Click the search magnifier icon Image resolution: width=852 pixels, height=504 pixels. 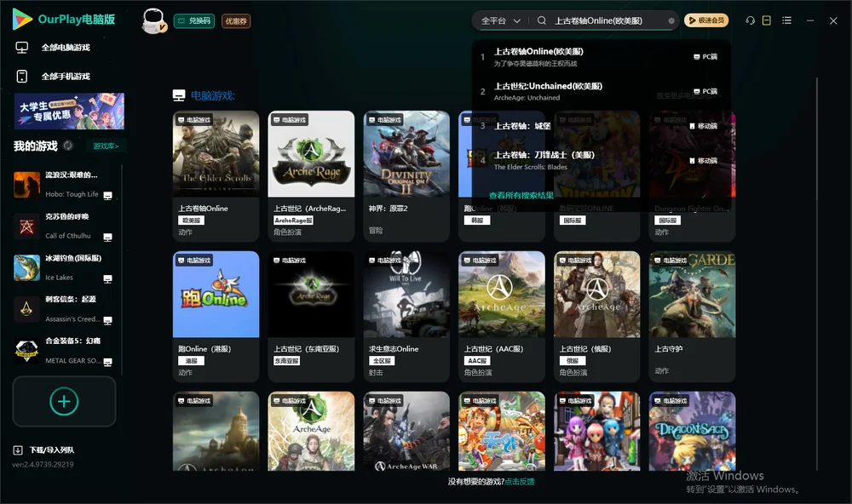(x=542, y=20)
